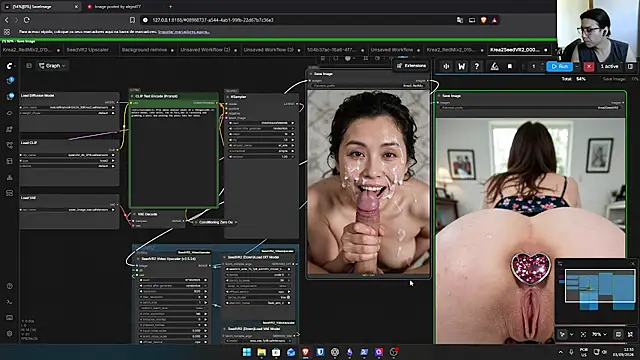Viewport: 640px width, 360px height.
Task: Open the Graph view dropdown
Action: click(52, 65)
